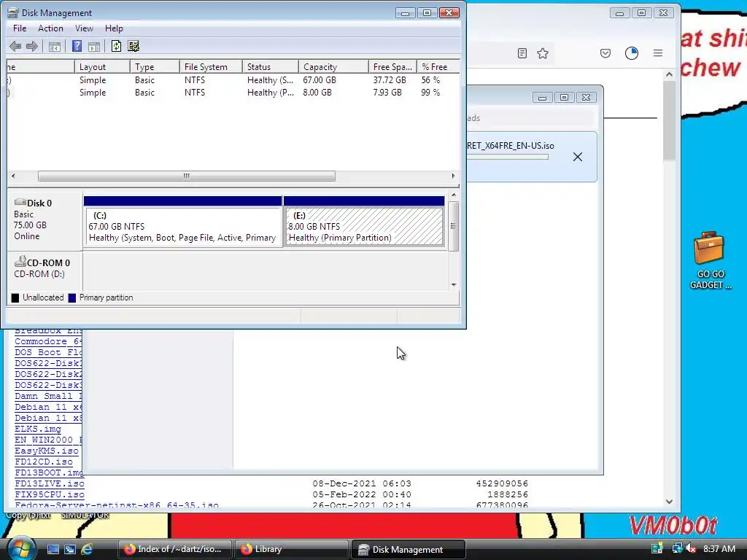The height and width of the screenshot is (560, 747).
Task: Open Help via blue question mark icon
Action: (x=77, y=46)
